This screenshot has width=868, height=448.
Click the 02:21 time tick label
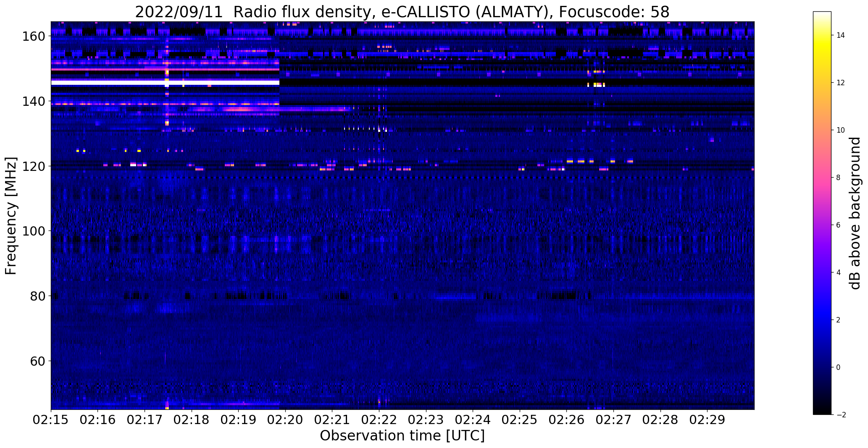click(332, 420)
